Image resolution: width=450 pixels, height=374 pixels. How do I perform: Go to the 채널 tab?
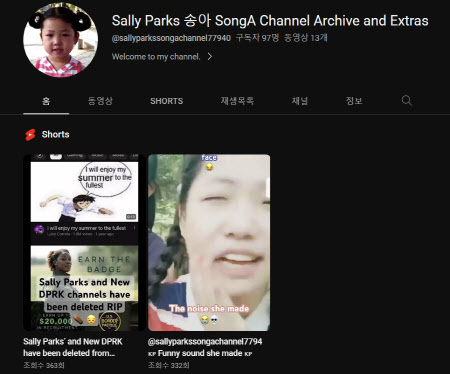coord(300,101)
